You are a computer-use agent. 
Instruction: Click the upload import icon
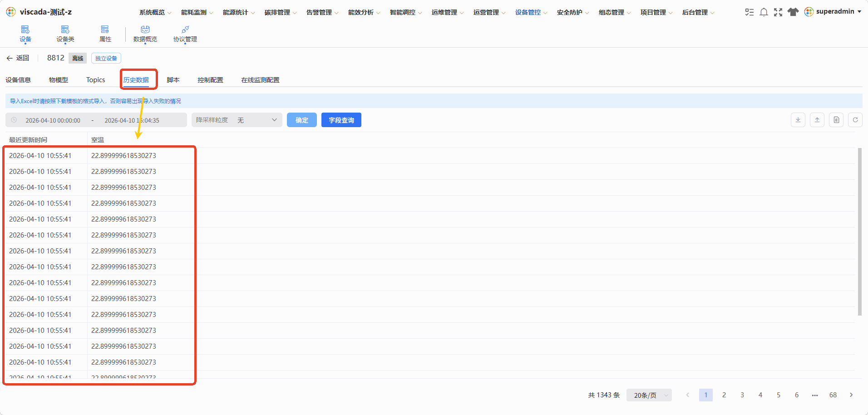(817, 120)
